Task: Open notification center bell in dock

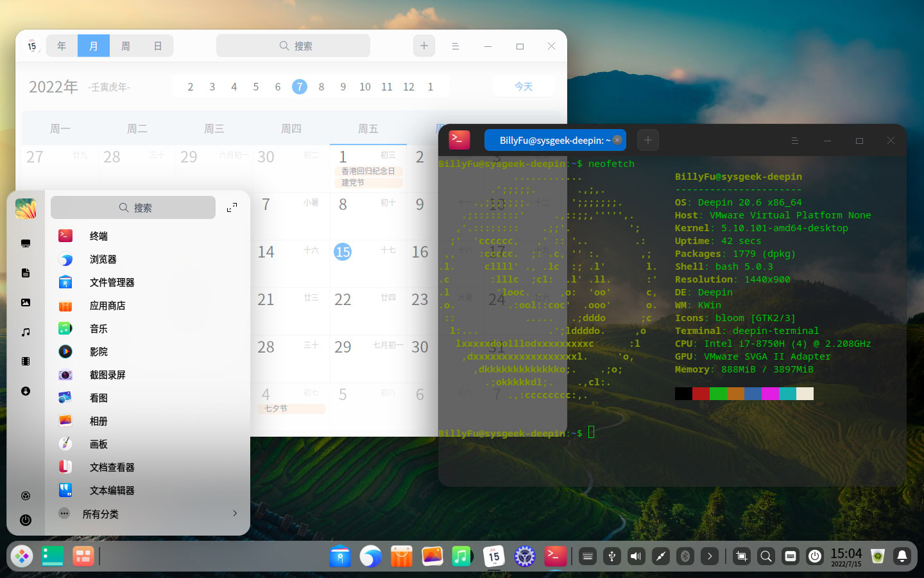Action: point(902,556)
